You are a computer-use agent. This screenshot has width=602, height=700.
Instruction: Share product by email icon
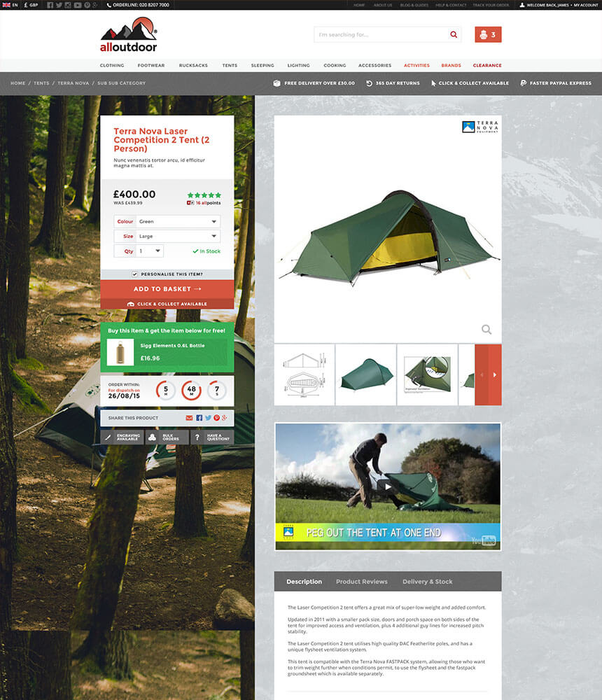[x=189, y=418]
